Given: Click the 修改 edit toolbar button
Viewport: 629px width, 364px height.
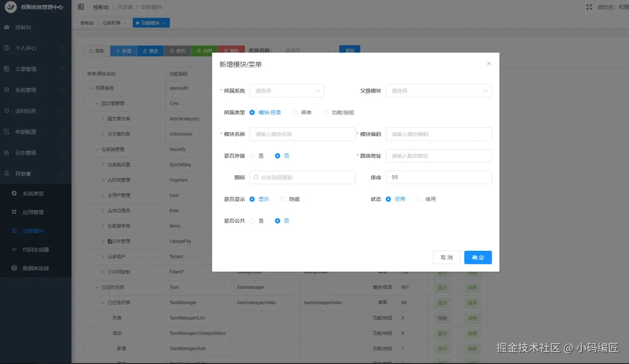Looking at the screenshot, I should coord(151,51).
